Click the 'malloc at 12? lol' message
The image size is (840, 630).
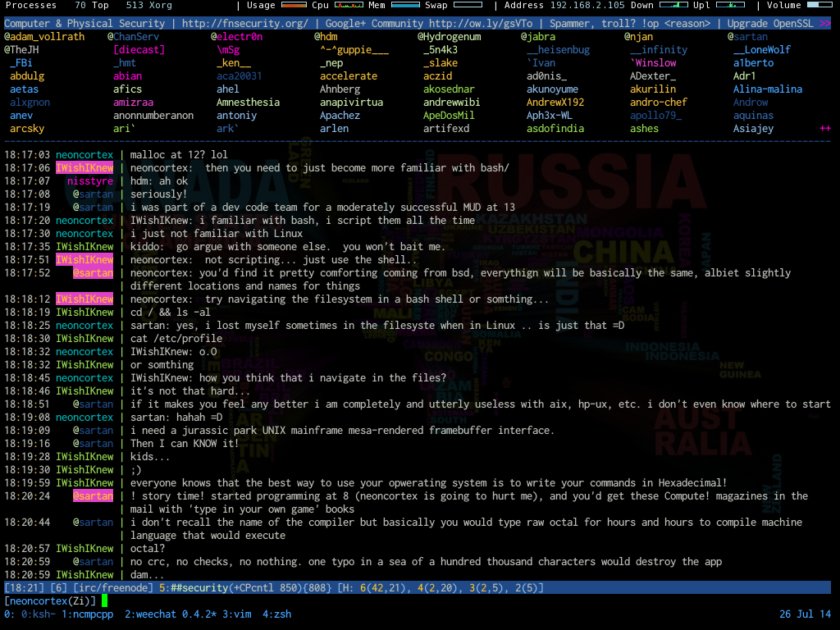[x=179, y=155]
